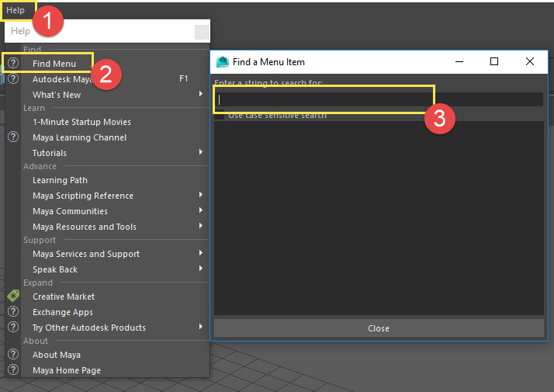Image resolution: width=554 pixels, height=392 pixels.
Task: Open About Maya item
Action: [x=57, y=355]
